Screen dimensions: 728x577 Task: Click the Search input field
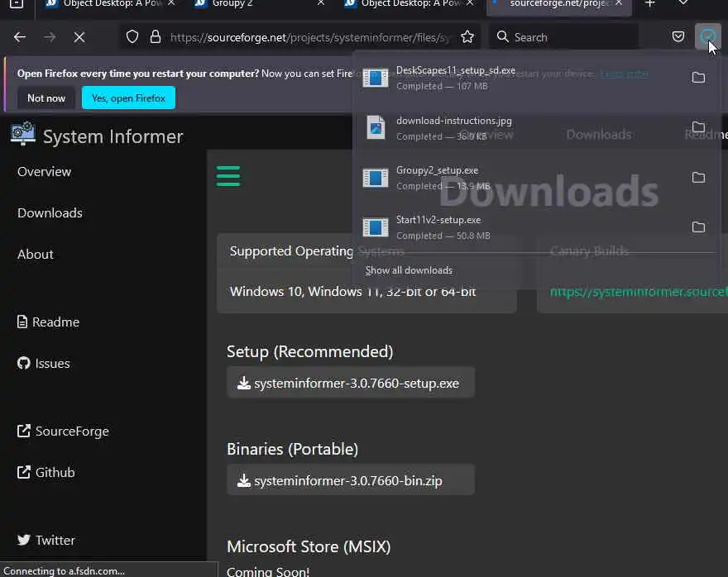coord(563,37)
